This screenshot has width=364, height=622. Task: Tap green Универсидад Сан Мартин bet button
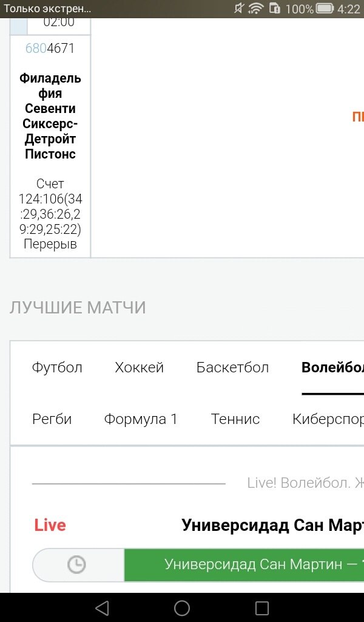pos(244,565)
